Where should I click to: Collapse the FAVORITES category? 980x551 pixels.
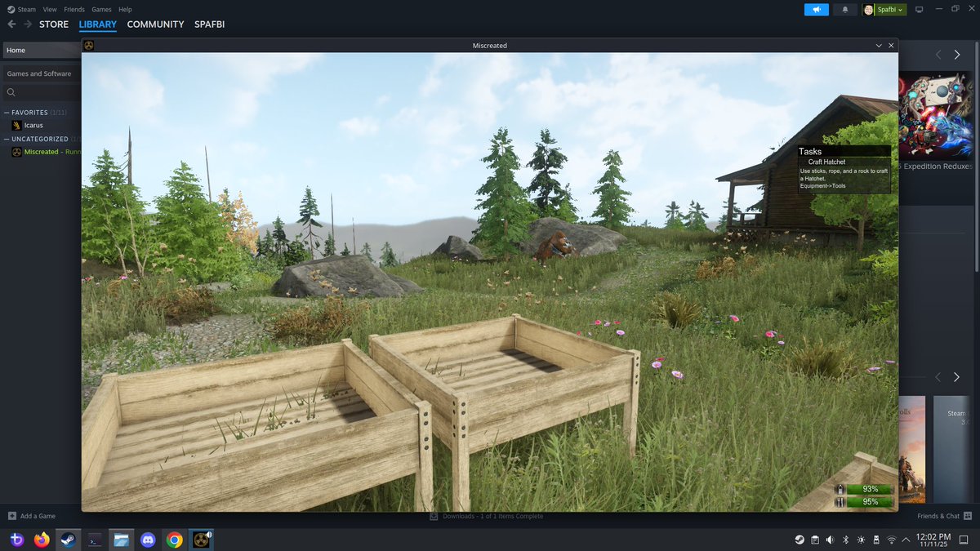click(7, 112)
